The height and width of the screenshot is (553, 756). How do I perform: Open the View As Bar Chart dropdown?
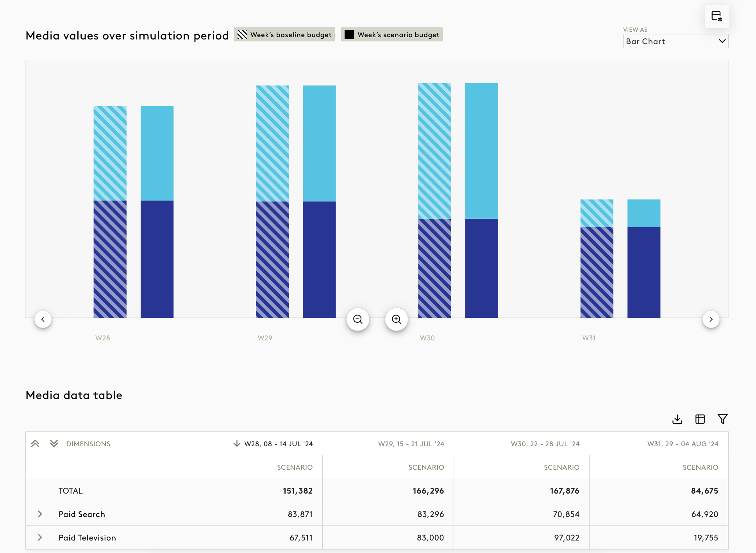tap(675, 41)
